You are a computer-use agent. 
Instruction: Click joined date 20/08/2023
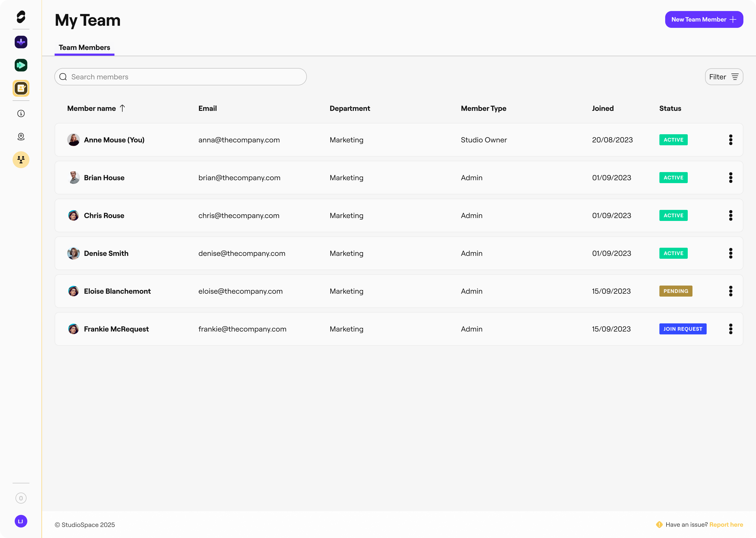[612, 140]
